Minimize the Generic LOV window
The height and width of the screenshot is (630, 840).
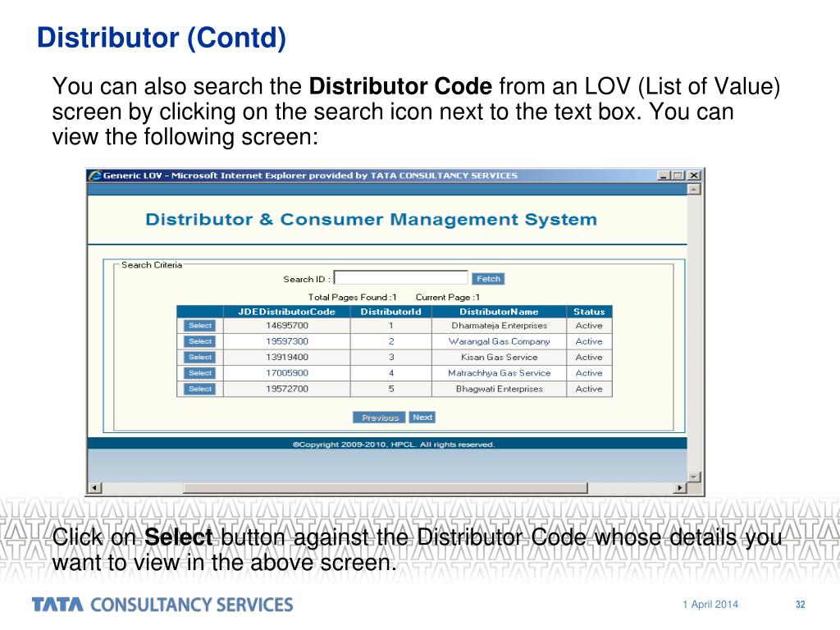[664, 176]
